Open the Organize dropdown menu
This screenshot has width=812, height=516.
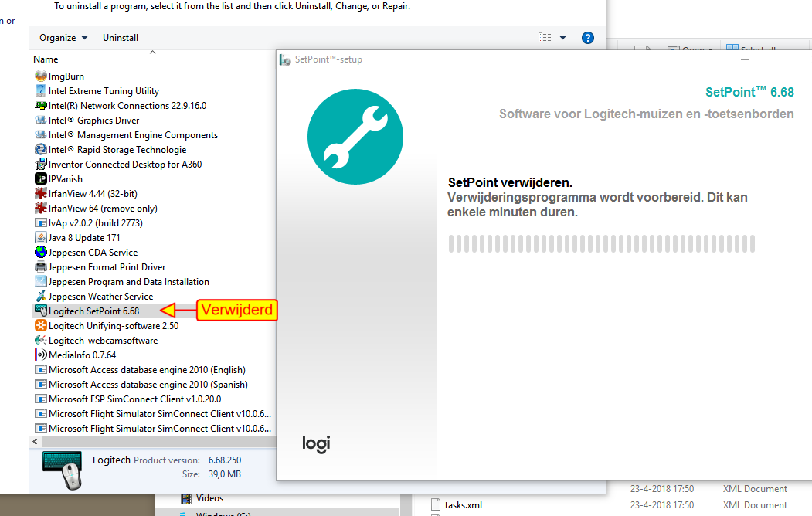coord(63,38)
